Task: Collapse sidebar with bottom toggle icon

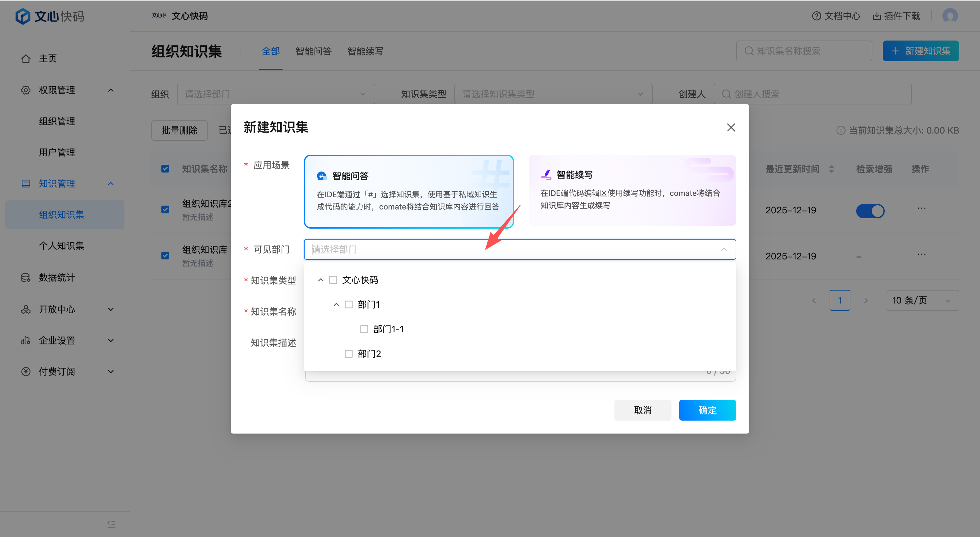Action: pyautogui.click(x=111, y=524)
